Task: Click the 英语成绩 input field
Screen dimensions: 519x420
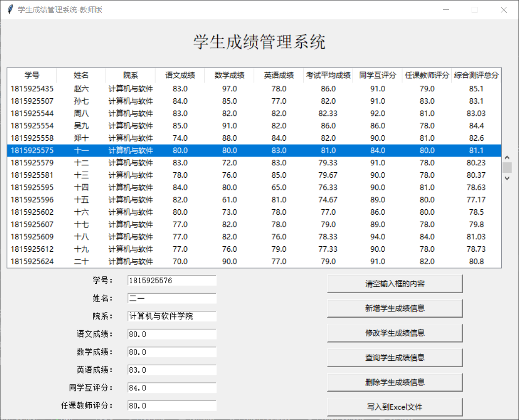Action: (x=172, y=370)
